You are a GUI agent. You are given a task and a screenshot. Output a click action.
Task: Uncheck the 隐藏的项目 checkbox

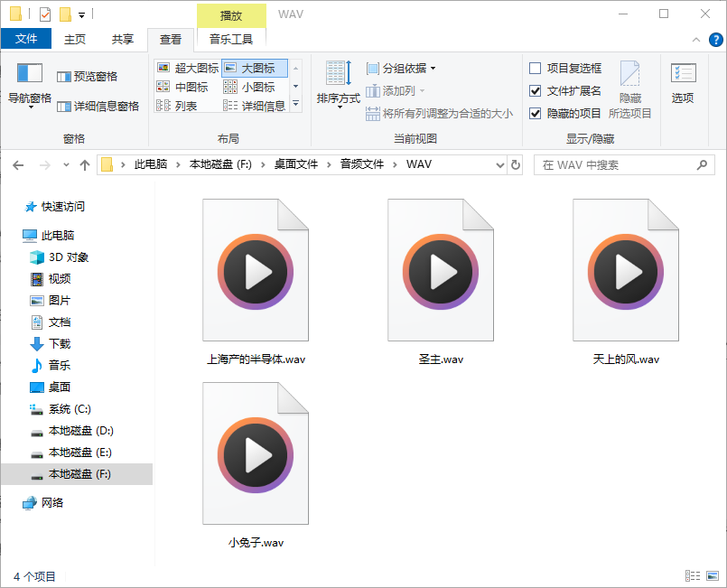click(535, 114)
